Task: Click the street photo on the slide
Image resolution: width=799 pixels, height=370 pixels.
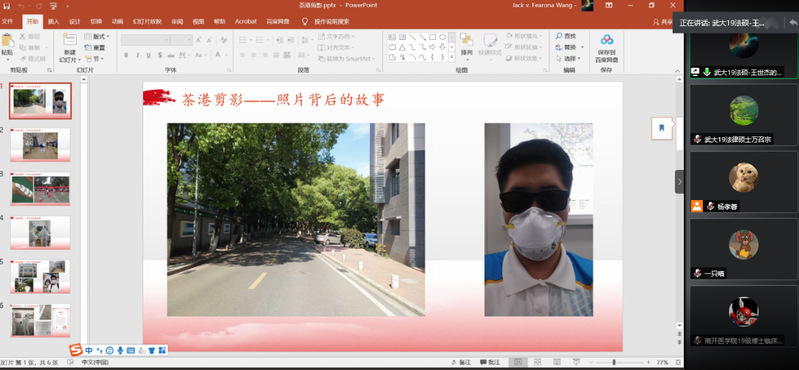Action: [296, 220]
